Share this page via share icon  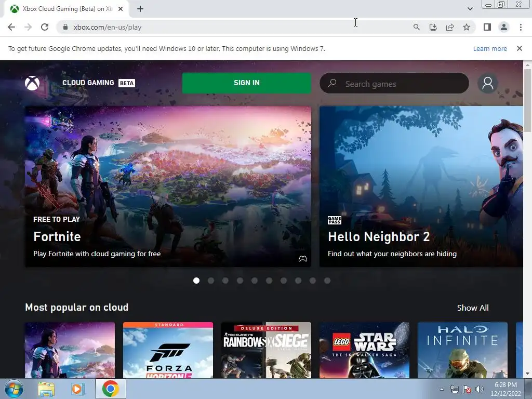pos(450,27)
